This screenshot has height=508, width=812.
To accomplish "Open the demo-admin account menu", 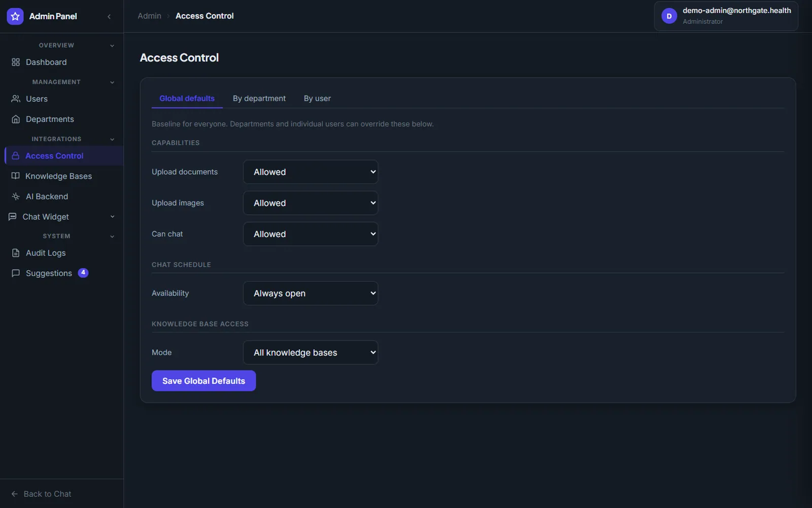I will tap(726, 16).
